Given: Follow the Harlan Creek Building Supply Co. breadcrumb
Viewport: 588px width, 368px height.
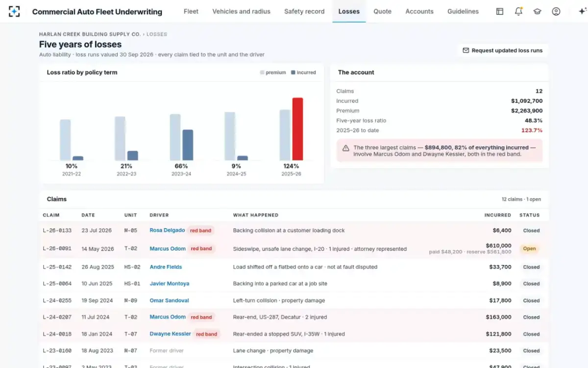Looking at the screenshot, I should click(90, 34).
